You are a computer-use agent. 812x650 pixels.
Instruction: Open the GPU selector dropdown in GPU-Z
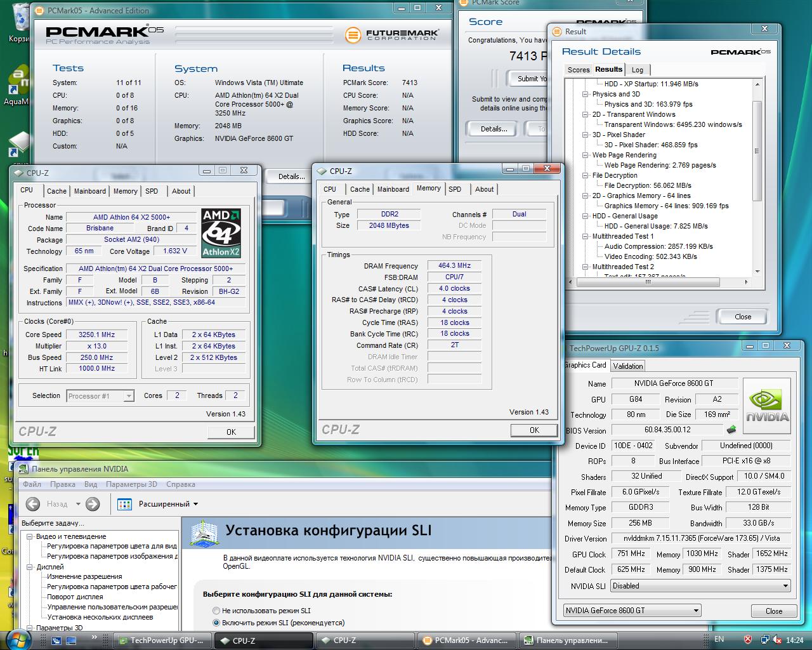[x=696, y=611]
